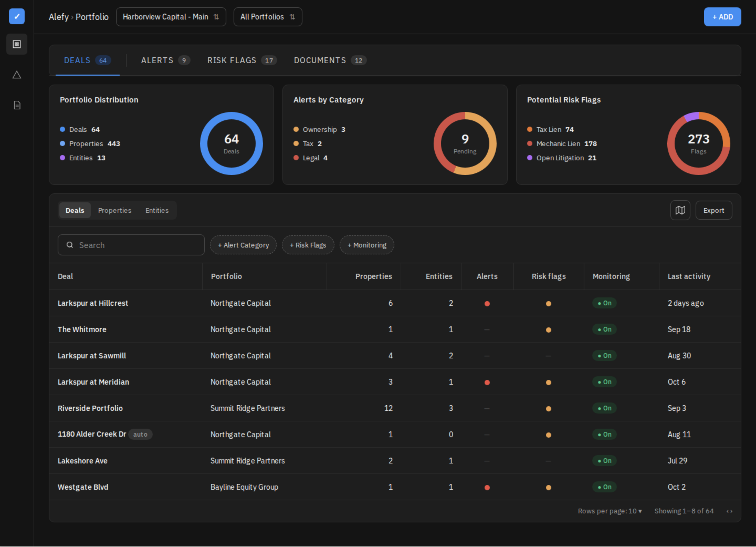The image size is (756, 547).
Task: Switch to the ALERTS tab
Action: tap(165, 60)
